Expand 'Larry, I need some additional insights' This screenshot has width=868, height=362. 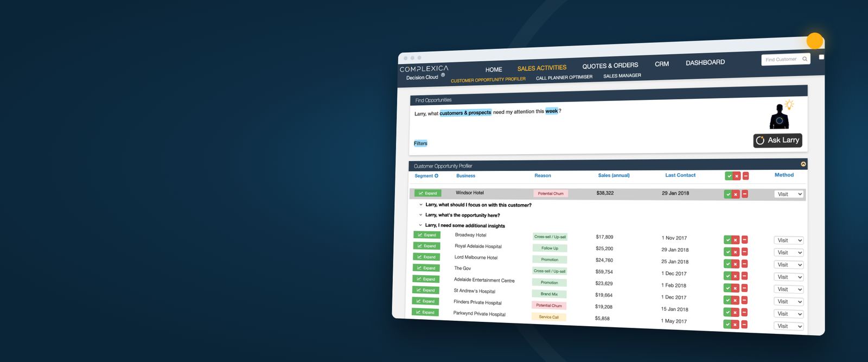[462, 225]
